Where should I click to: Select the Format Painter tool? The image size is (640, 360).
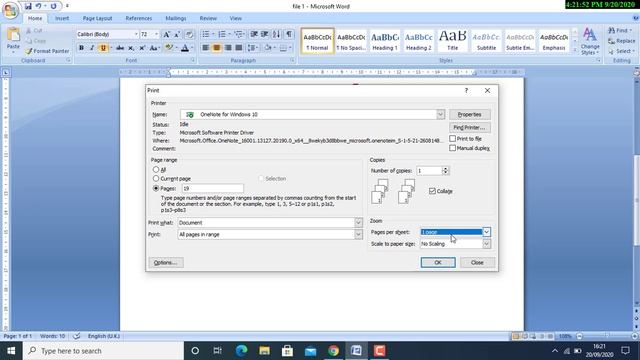point(47,51)
